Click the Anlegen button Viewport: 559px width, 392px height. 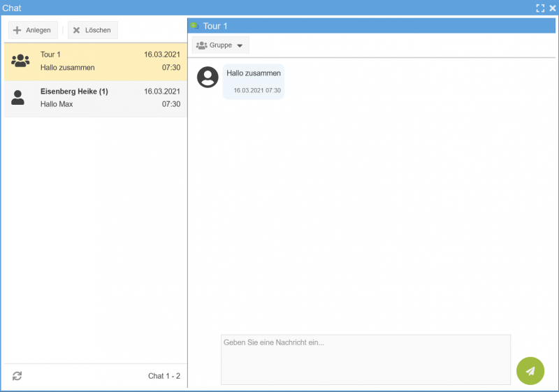(33, 30)
